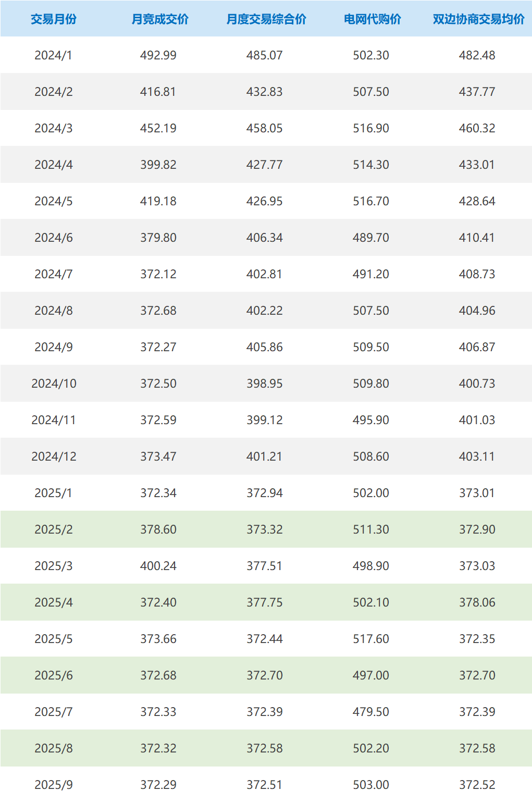Click the 400.24 cell in 2025/3
532x803 pixels.
click(x=158, y=566)
